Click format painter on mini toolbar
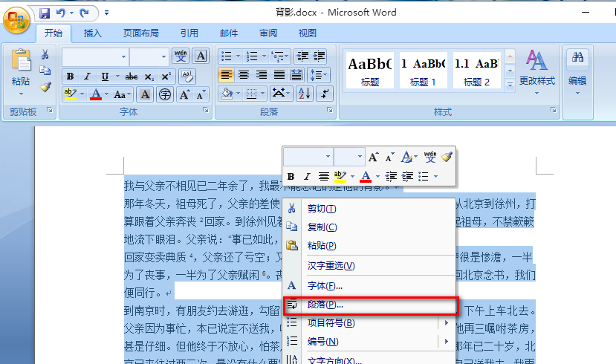 tap(447, 157)
